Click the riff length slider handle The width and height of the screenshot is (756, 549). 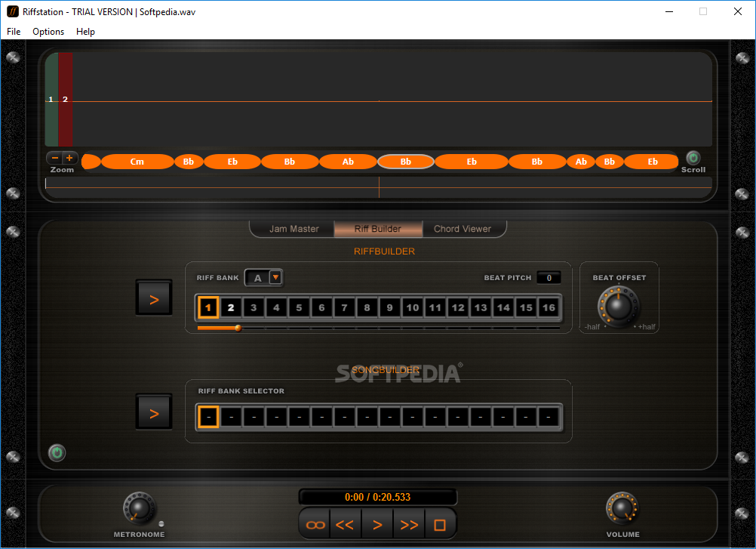[238, 328]
